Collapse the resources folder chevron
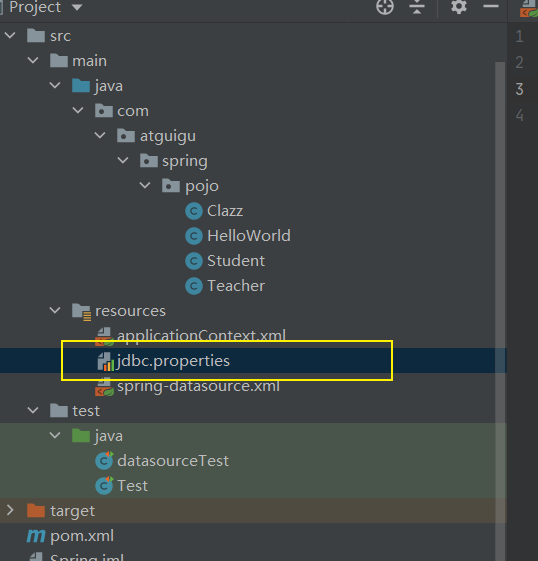 coord(55,311)
